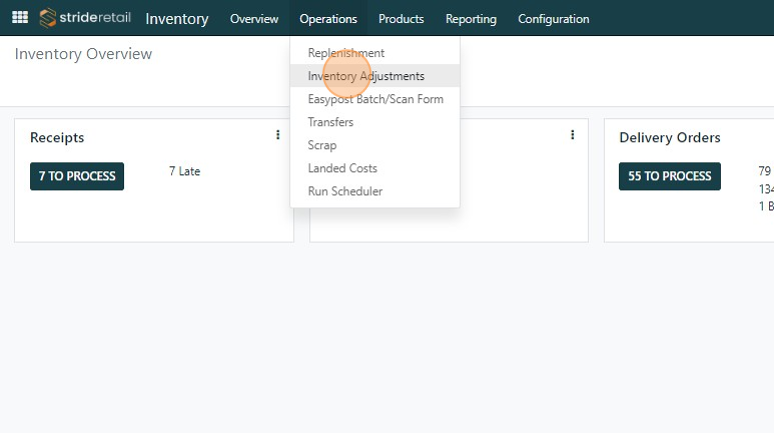Collapse the Operations dropdown menu

[x=328, y=19]
